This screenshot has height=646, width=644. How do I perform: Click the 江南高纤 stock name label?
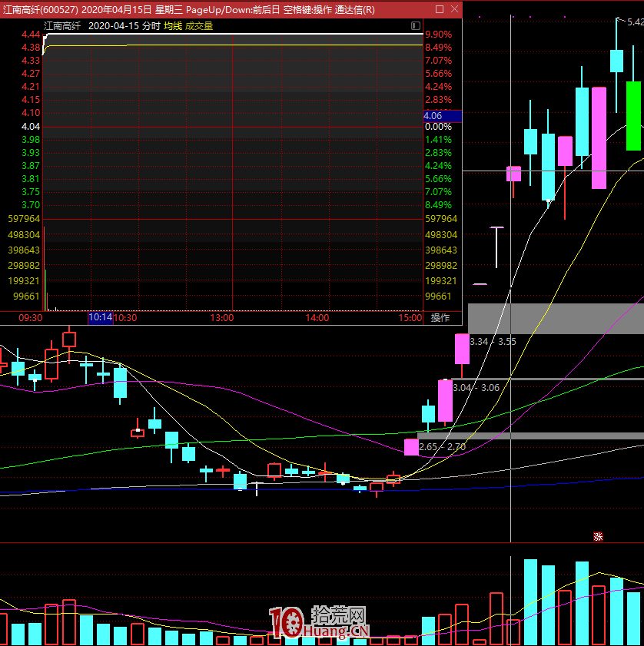[x=62, y=26]
